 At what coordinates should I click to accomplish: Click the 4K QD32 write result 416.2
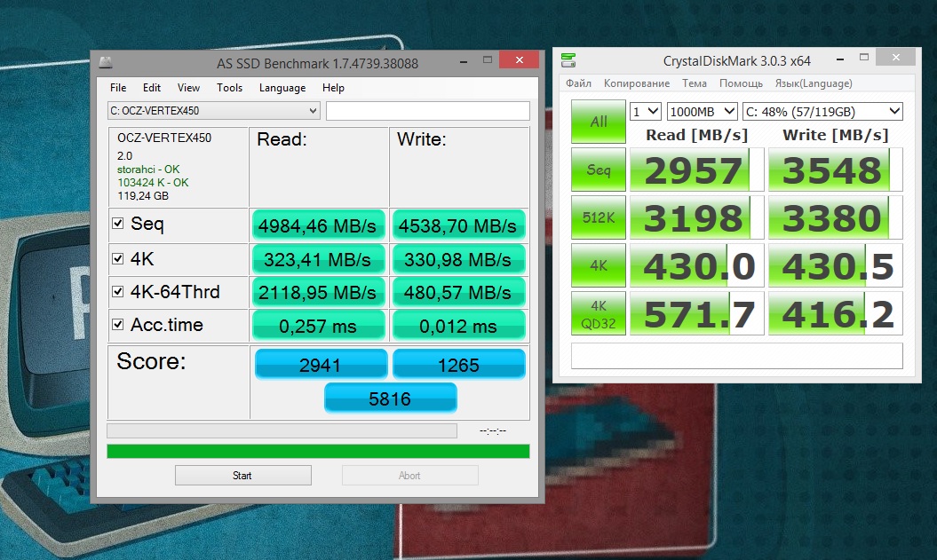[836, 313]
